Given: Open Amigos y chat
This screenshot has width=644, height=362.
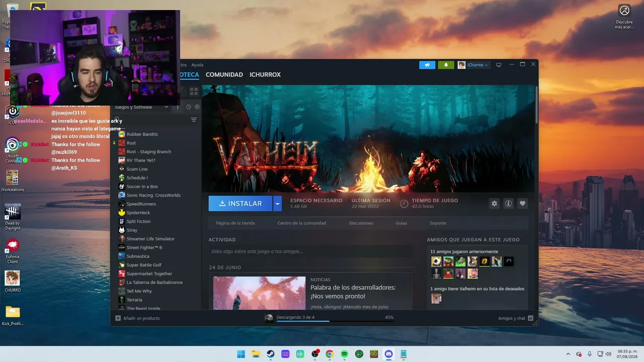Looking at the screenshot, I should point(516,318).
